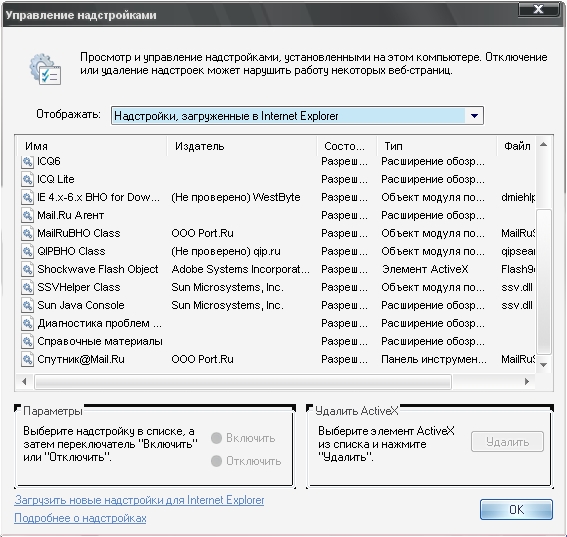Click file qipsear cell
Screen dimensions: 567x537
[x=518, y=251]
